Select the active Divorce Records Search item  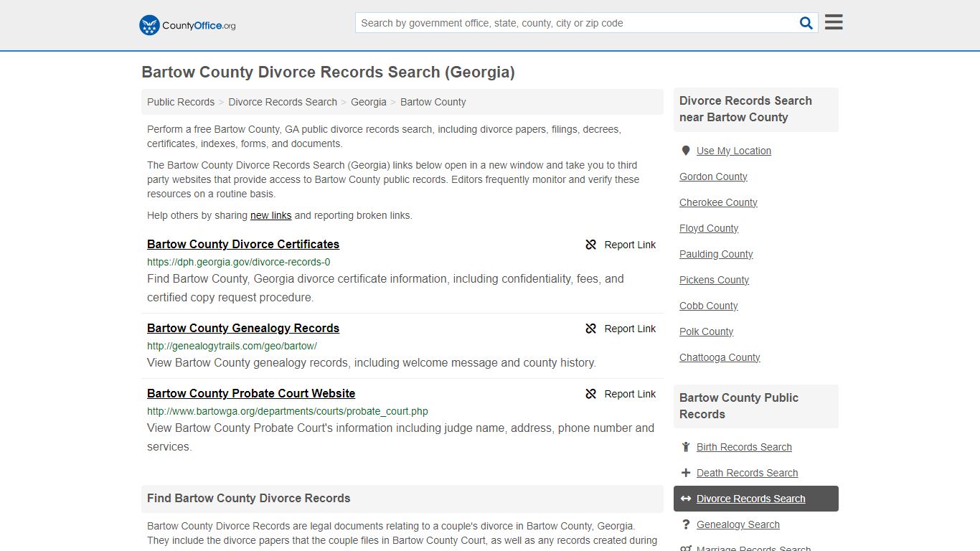(x=756, y=499)
